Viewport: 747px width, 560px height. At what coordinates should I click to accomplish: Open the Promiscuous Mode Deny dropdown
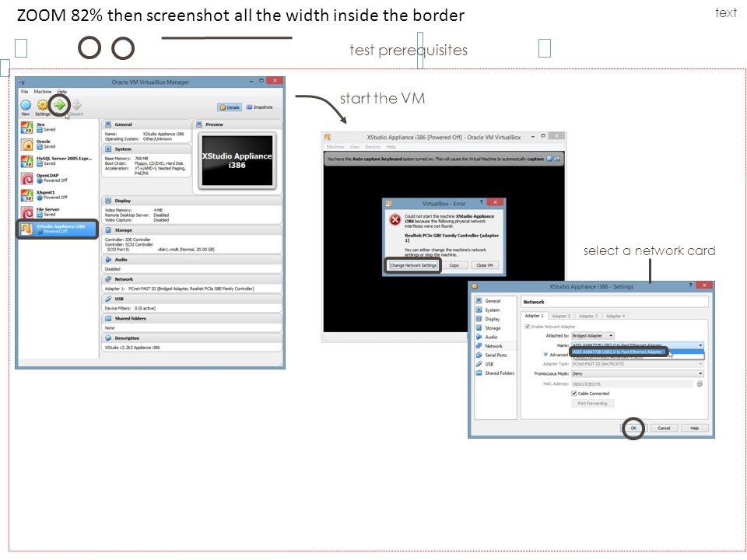coord(637,374)
